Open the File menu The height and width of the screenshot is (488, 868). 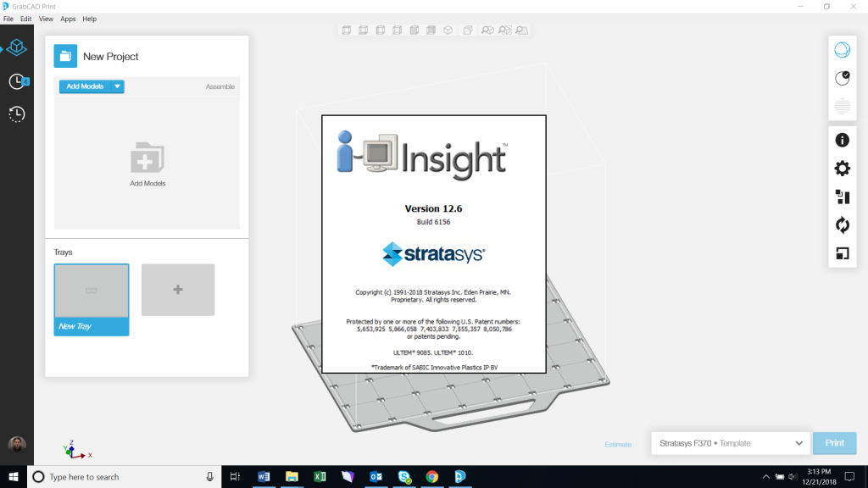click(x=8, y=19)
